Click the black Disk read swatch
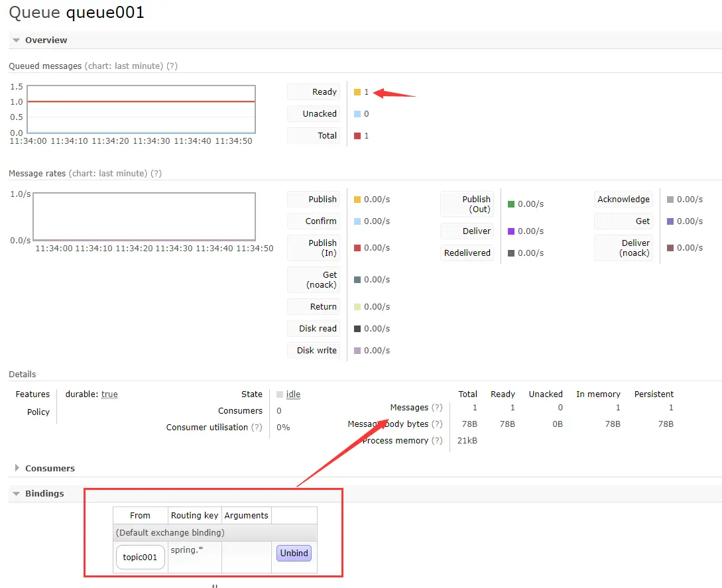This screenshot has width=722, height=588. 357,329
